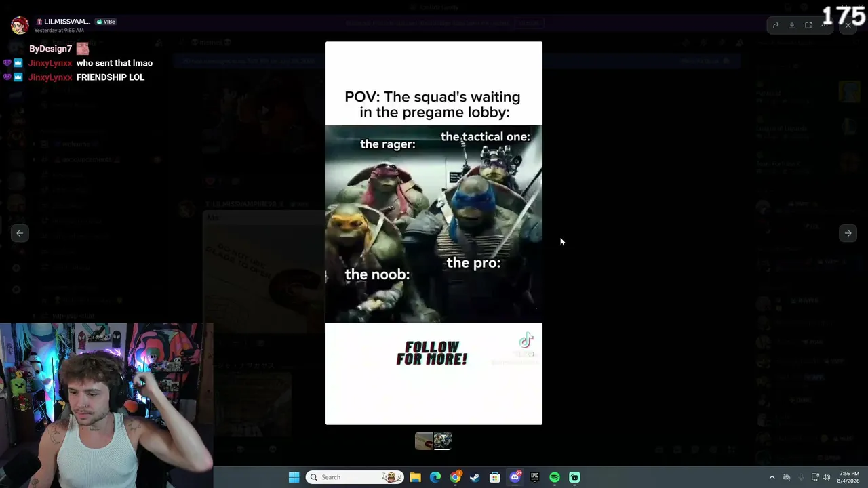The width and height of the screenshot is (868, 488).
Task: Forward the image with the arrow icon
Action: (776, 26)
